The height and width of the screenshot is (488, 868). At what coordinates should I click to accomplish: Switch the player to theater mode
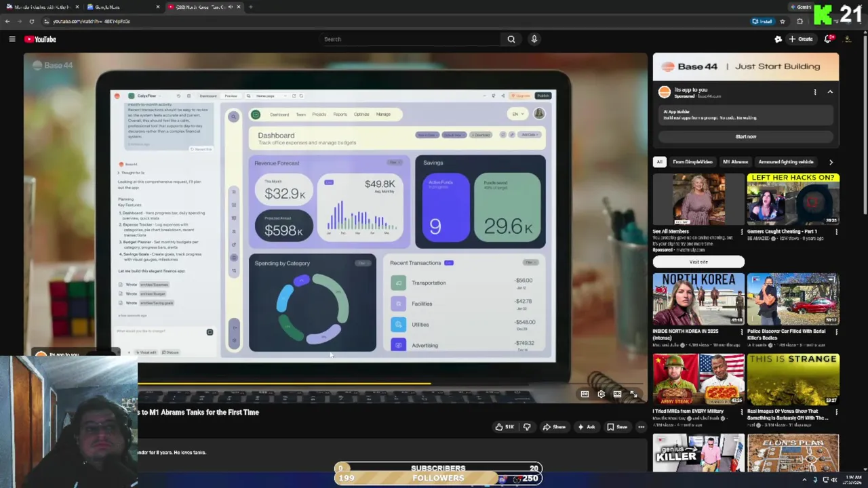click(x=617, y=394)
